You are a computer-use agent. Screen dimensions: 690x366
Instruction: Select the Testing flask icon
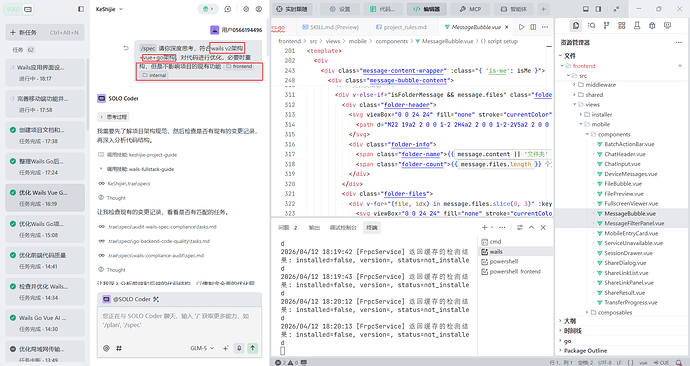pyautogui.click(x=637, y=26)
